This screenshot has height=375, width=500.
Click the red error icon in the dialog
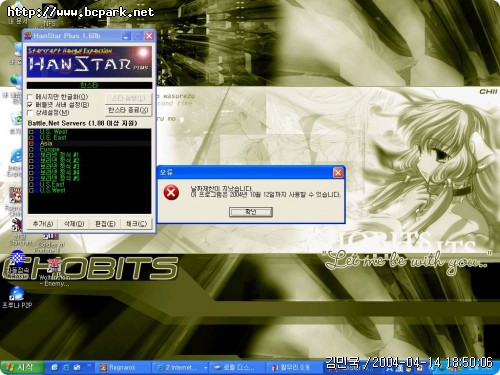171,193
